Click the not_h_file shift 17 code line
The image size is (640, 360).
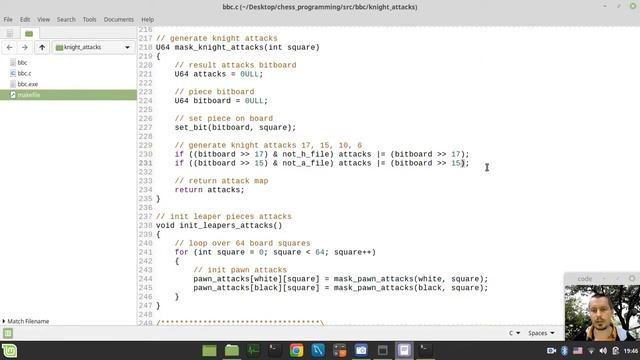[x=322, y=154]
